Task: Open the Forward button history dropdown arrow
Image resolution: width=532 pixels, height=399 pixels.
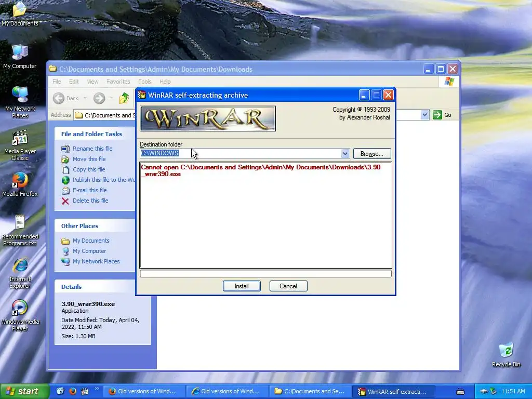Action: click(x=111, y=98)
